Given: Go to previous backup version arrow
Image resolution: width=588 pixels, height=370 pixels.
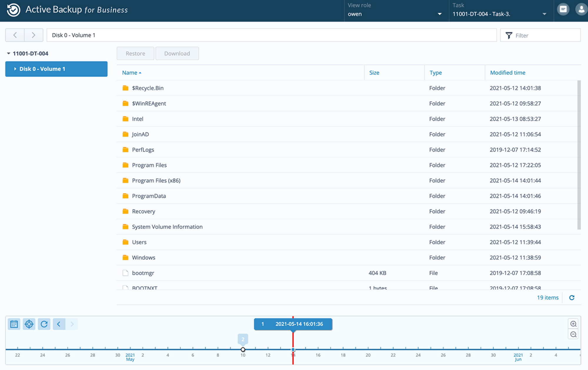Looking at the screenshot, I should [x=59, y=324].
